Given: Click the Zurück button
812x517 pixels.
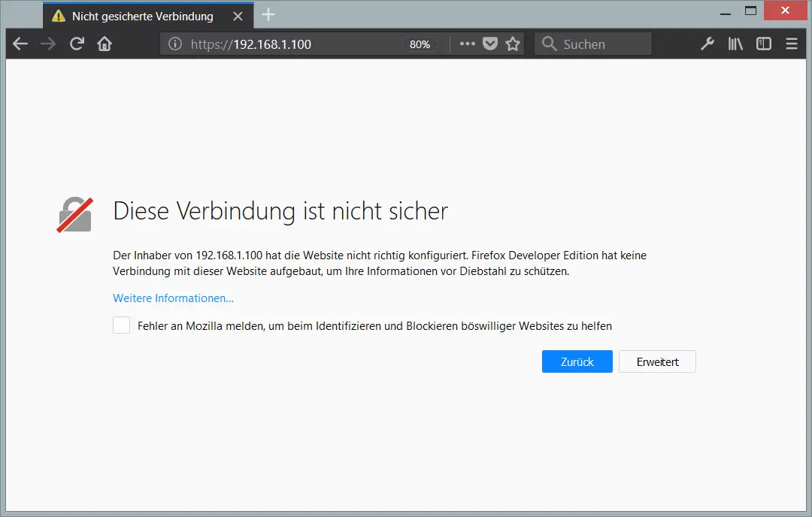Looking at the screenshot, I should tap(577, 361).
